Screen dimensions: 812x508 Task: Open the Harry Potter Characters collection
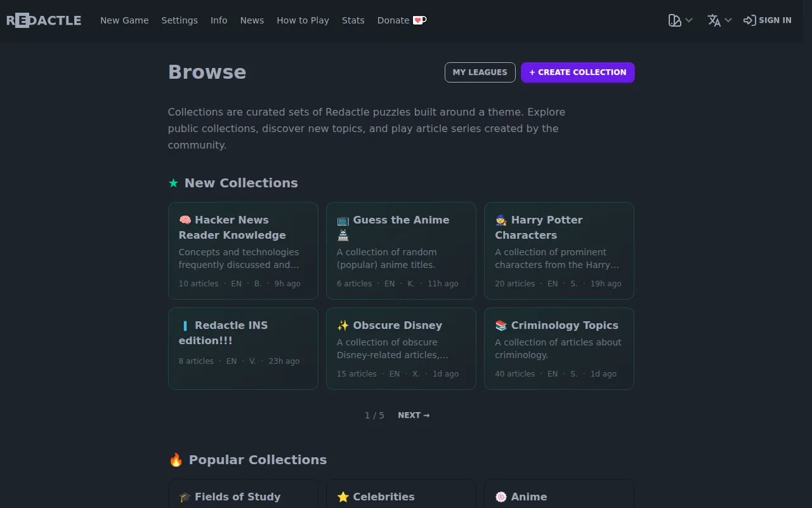coord(559,251)
